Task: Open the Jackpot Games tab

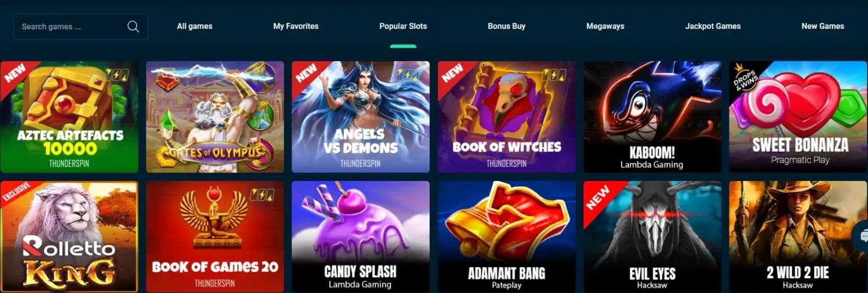Action: pyautogui.click(x=713, y=26)
